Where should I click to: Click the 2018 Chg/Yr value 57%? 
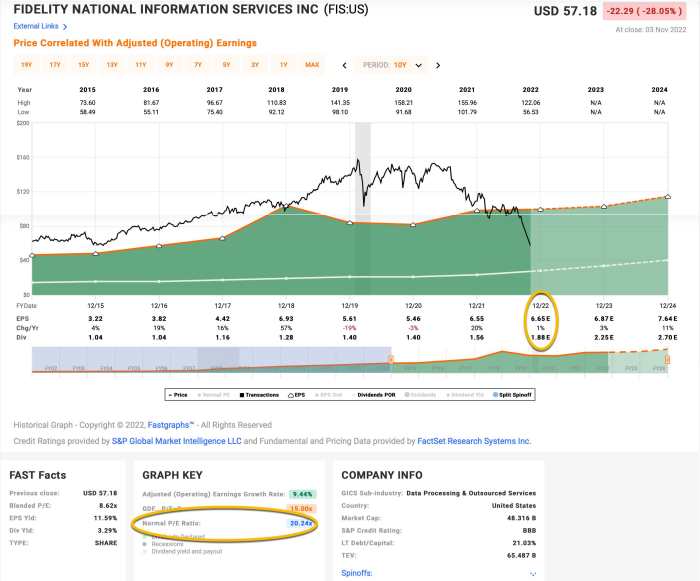click(286, 328)
